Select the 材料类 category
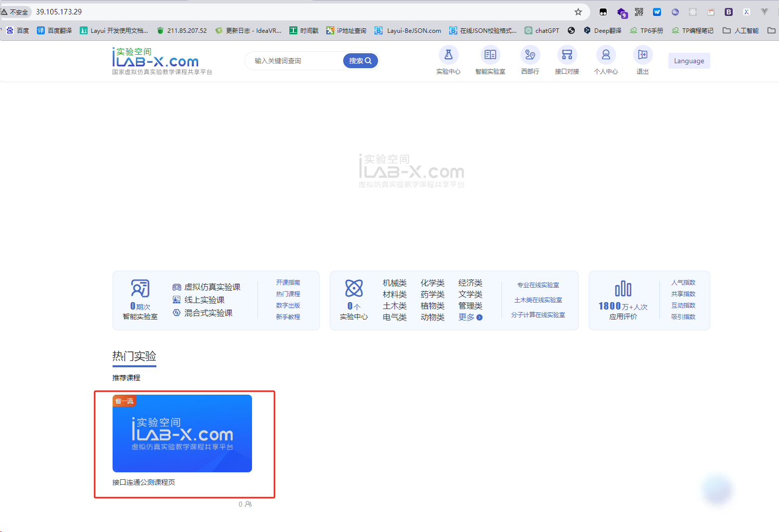 point(394,294)
